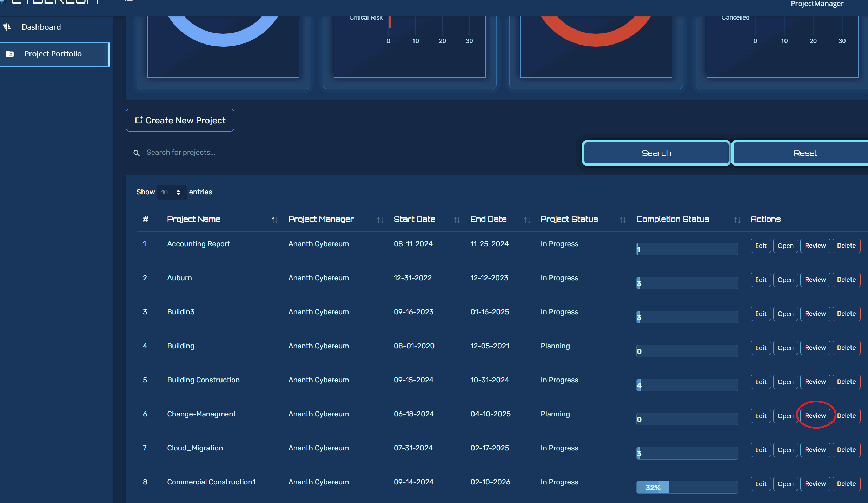
Task: Review the Accounting Report project
Action: point(815,246)
